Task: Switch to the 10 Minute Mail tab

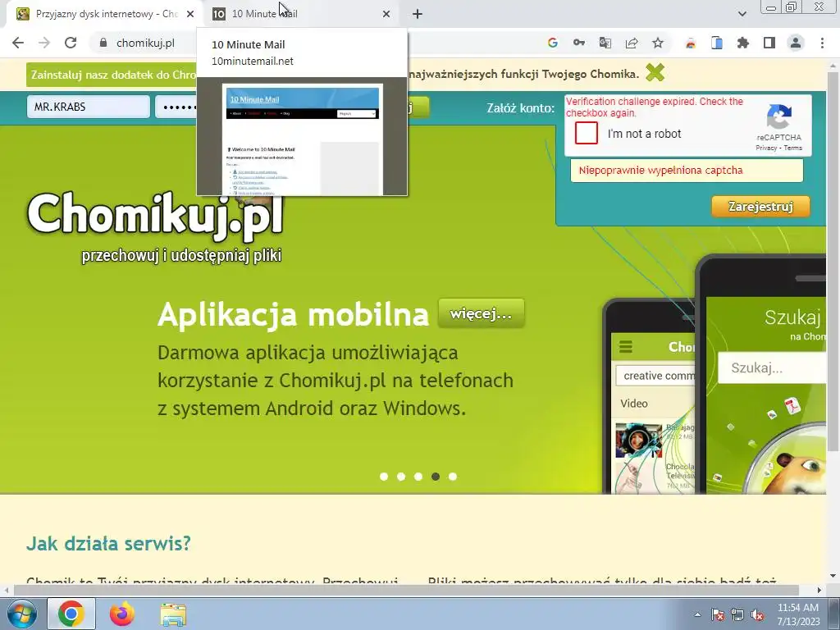Action: pyautogui.click(x=300, y=14)
